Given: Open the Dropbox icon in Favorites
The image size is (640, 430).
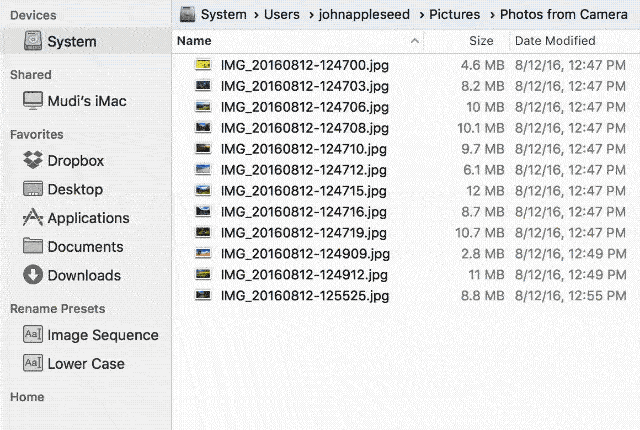Looking at the screenshot, I should (33, 160).
